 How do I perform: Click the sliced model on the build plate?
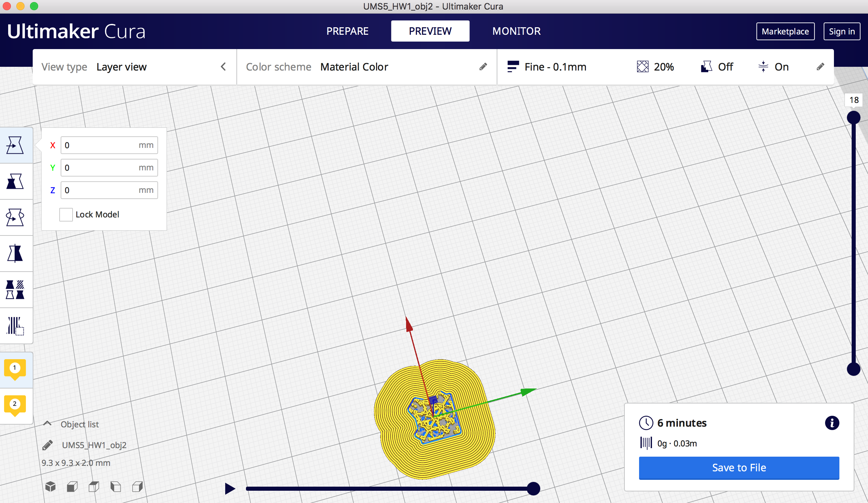(434, 419)
